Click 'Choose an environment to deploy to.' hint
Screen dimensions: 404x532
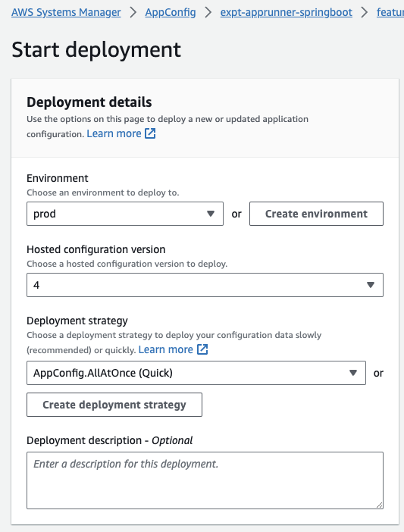pos(103,192)
